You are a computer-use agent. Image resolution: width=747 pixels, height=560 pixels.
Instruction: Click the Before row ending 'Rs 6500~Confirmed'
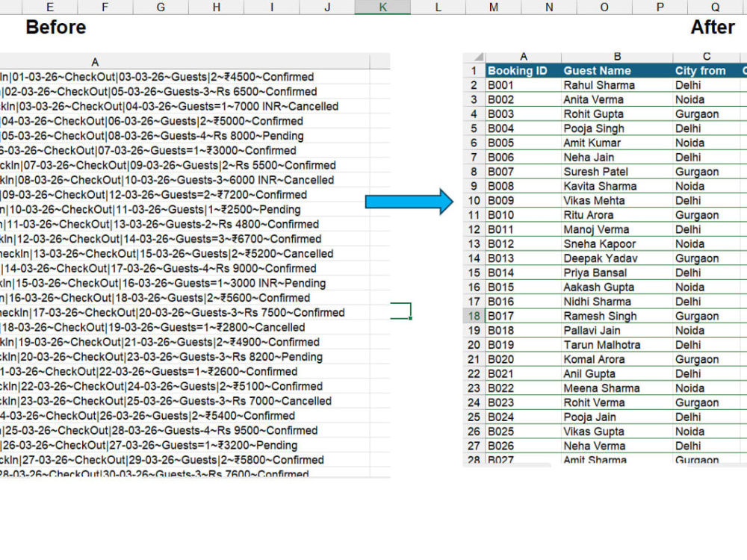(185, 91)
